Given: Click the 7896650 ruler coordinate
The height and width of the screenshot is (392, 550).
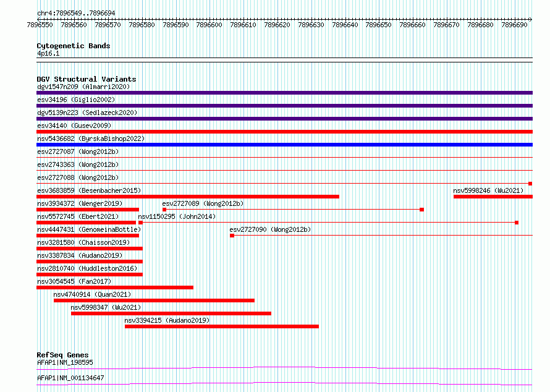Looking at the screenshot, I should click(378, 25).
